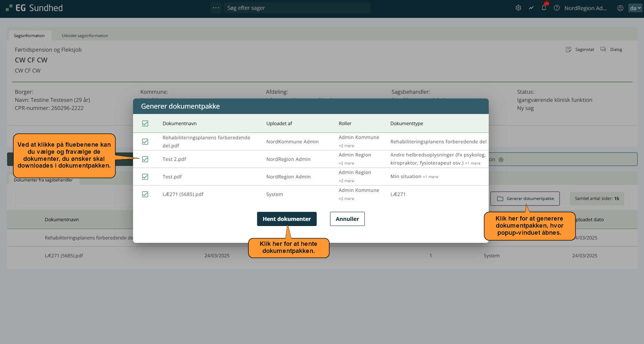Open the Dialog chat icon
The image size is (644, 344).
603,50
